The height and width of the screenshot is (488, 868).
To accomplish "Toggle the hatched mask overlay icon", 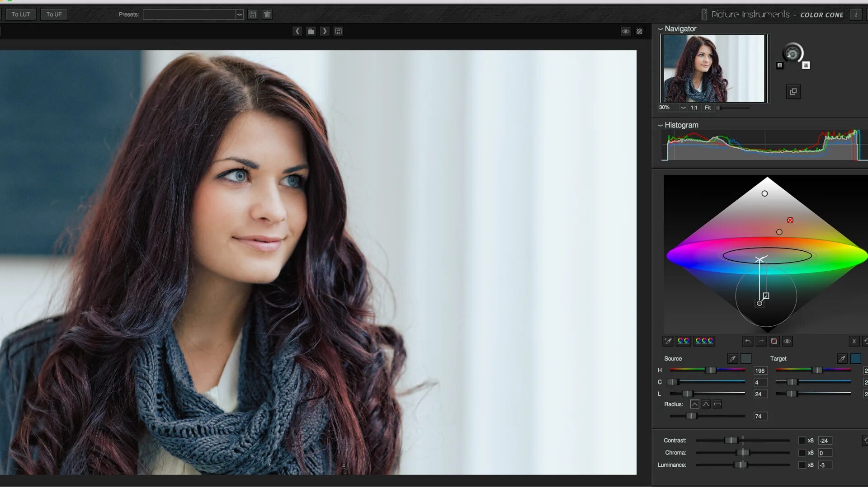I will point(639,31).
